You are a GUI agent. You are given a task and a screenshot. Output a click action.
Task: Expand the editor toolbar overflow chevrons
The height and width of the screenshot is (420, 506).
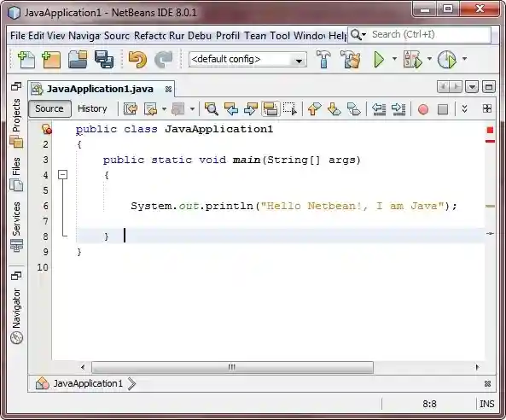click(x=464, y=108)
